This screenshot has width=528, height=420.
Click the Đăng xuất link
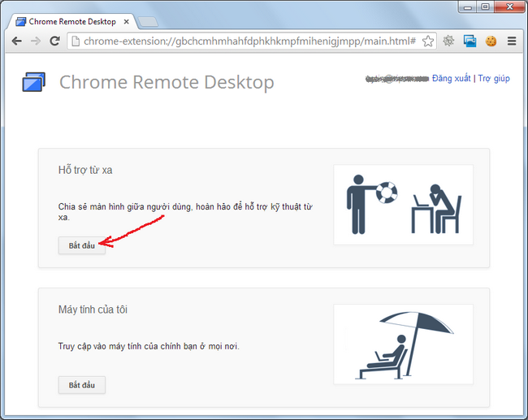451,79
